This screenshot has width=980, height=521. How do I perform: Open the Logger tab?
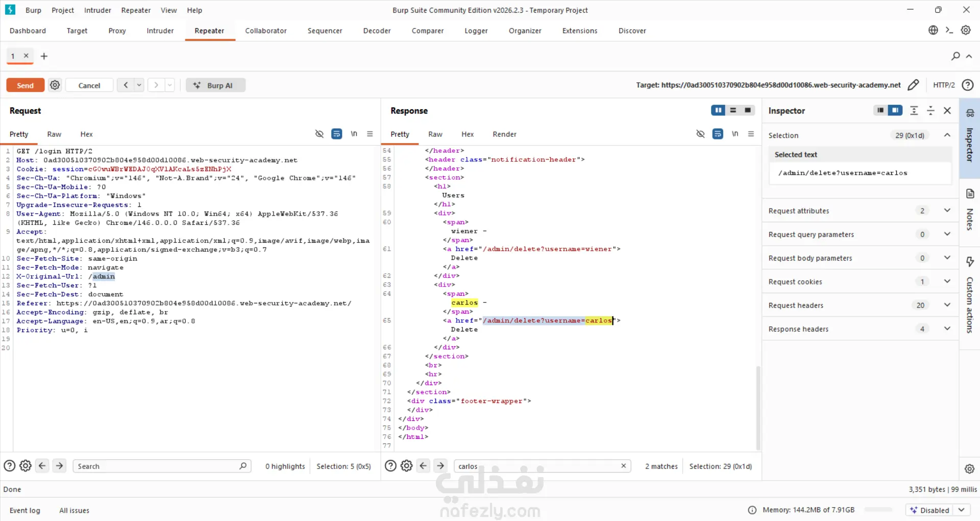click(476, 31)
